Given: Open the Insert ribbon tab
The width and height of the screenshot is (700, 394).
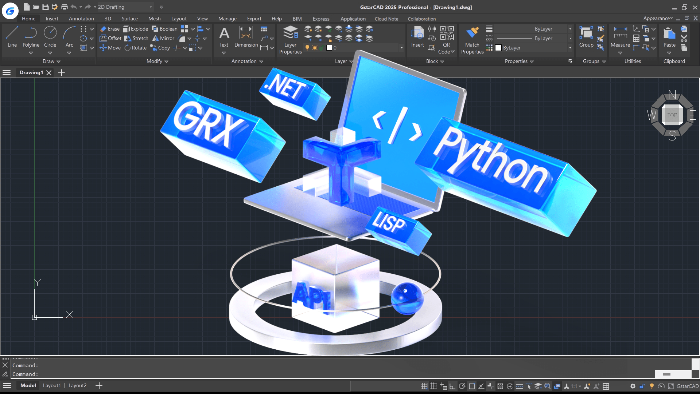Looking at the screenshot, I should (x=52, y=19).
